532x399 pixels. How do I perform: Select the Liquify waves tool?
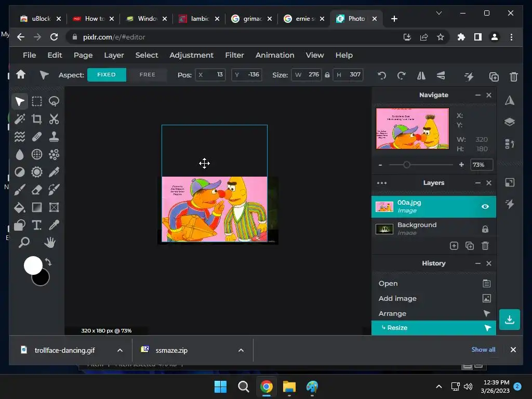pyautogui.click(x=20, y=137)
